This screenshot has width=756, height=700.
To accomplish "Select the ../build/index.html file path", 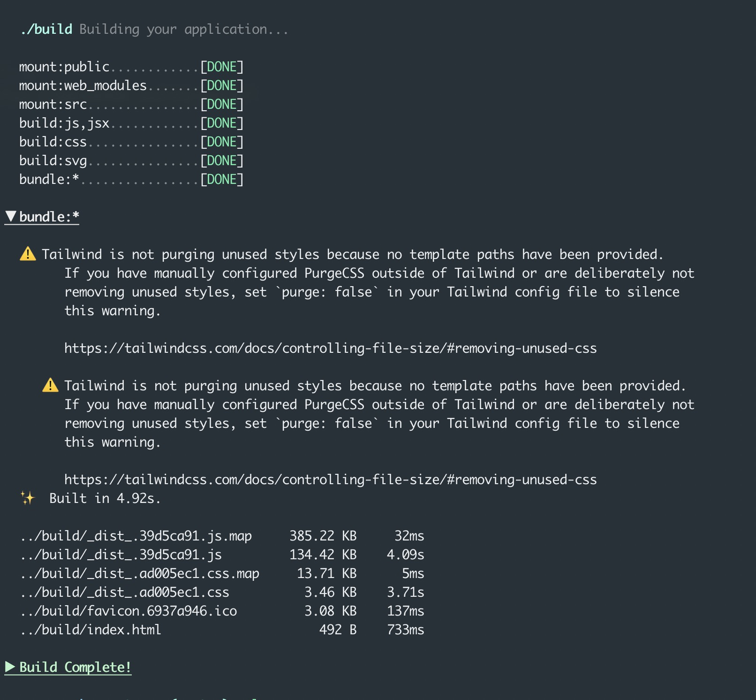I will tap(91, 630).
